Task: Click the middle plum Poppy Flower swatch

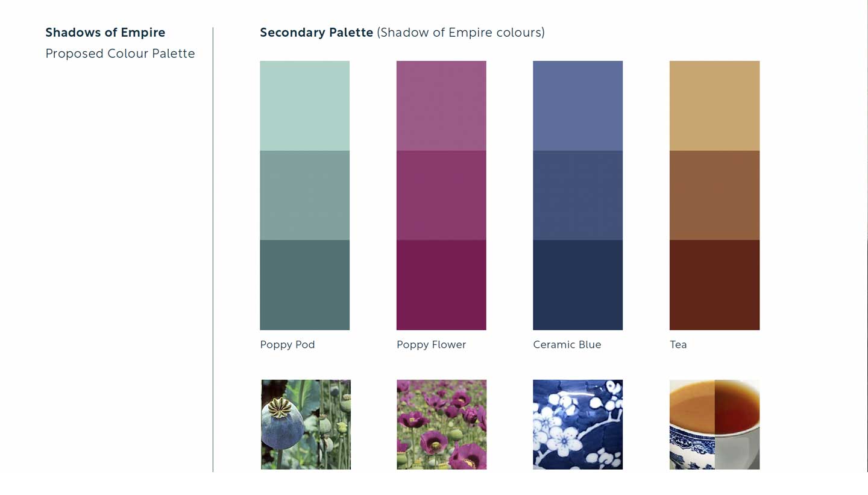Action: tap(441, 195)
